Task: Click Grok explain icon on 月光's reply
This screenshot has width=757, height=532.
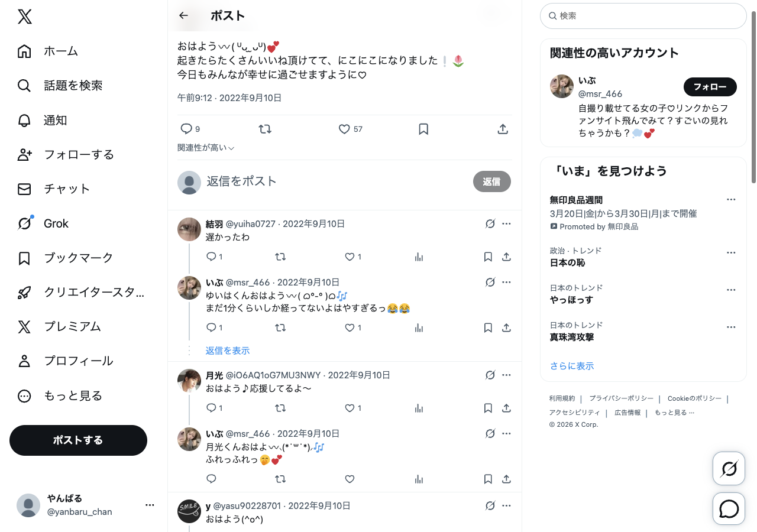Action: pyautogui.click(x=490, y=375)
